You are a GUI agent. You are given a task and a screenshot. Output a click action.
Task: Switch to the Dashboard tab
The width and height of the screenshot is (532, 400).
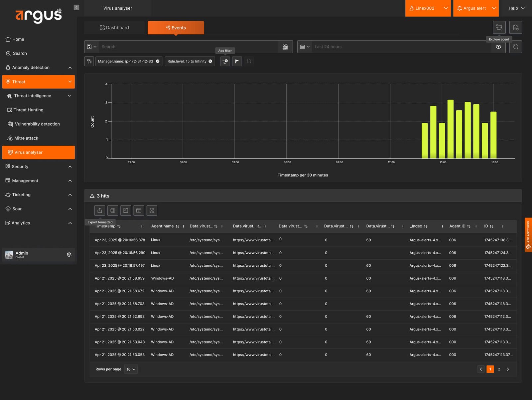click(114, 28)
